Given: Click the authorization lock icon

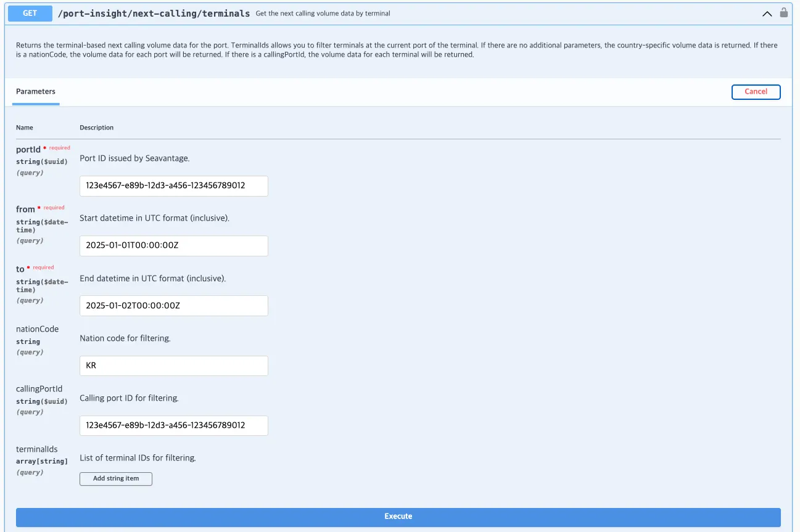Looking at the screenshot, I should (784, 12).
